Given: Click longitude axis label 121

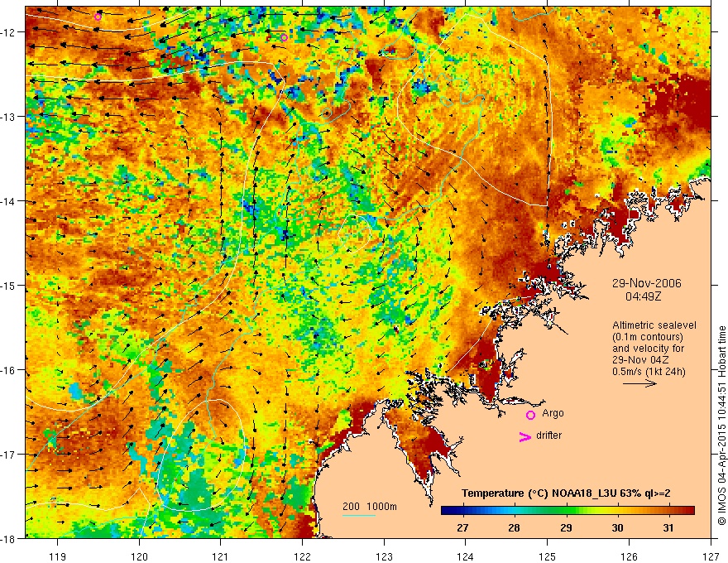Looking at the screenshot, I should point(220,556).
